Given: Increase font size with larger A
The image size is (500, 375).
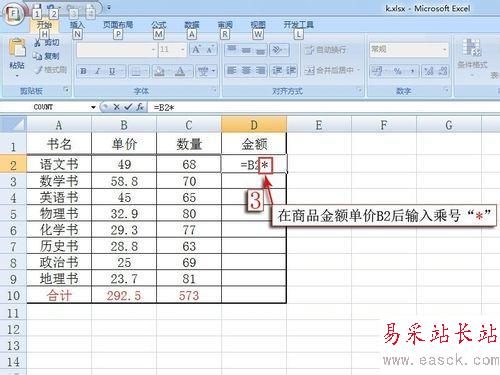Looking at the screenshot, I should coord(196,50).
